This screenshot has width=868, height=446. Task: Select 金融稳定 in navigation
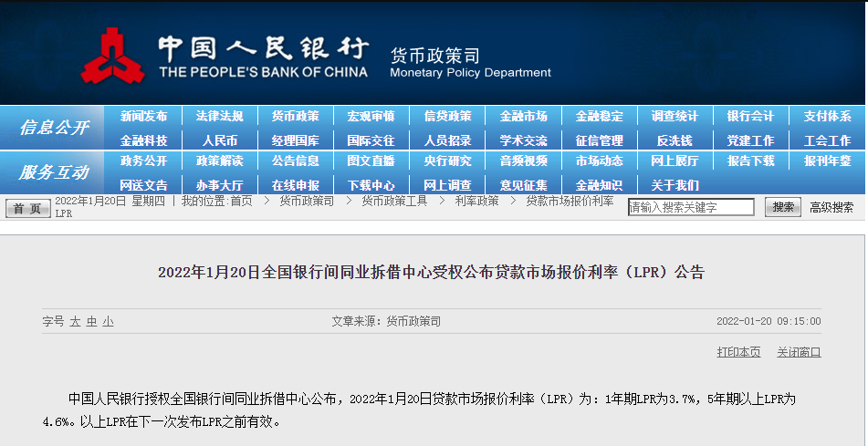(599, 116)
